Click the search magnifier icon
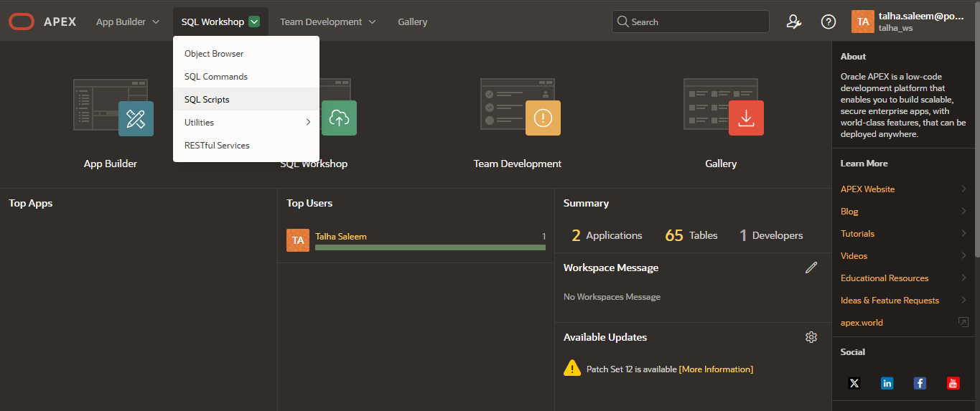The image size is (980, 411). point(623,22)
